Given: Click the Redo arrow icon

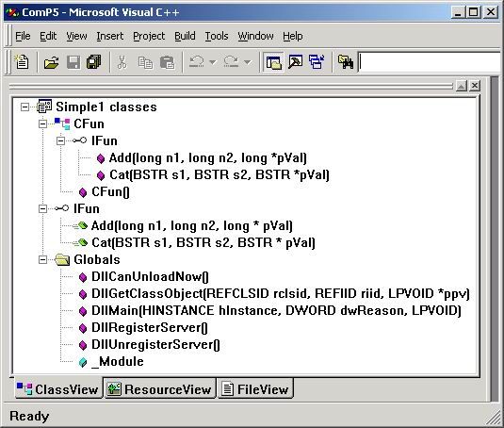Looking at the screenshot, I should 232,61.
